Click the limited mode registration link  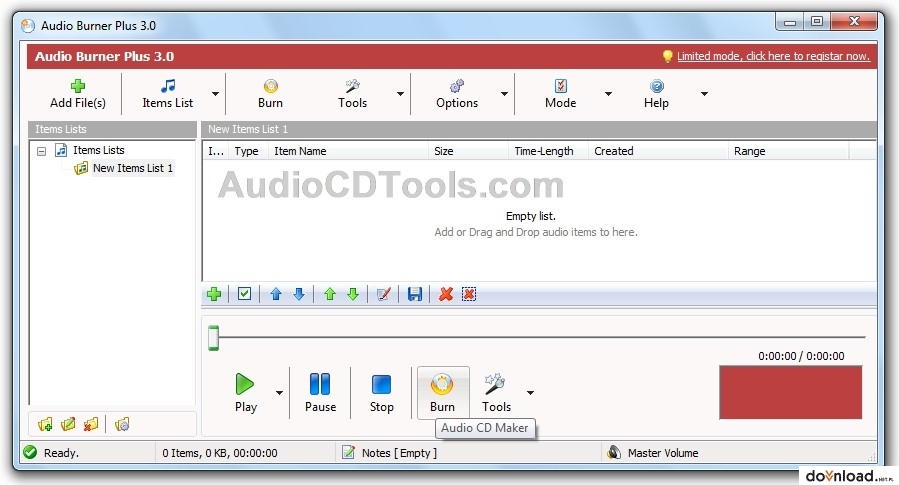(773, 56)
